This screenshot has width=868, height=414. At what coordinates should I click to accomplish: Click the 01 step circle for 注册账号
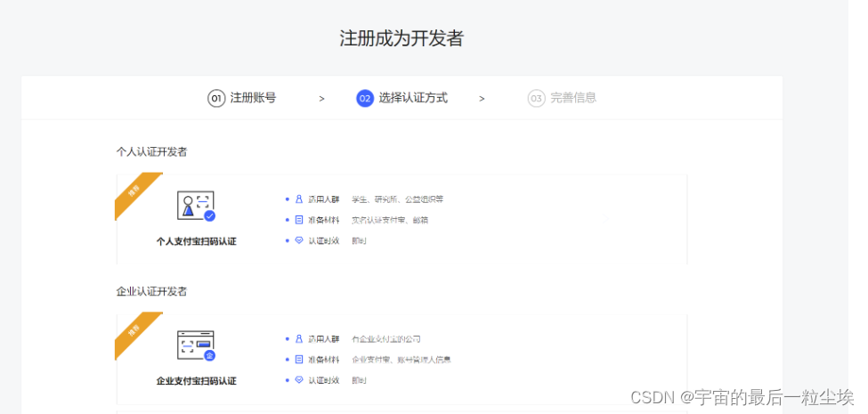point(216,99)
